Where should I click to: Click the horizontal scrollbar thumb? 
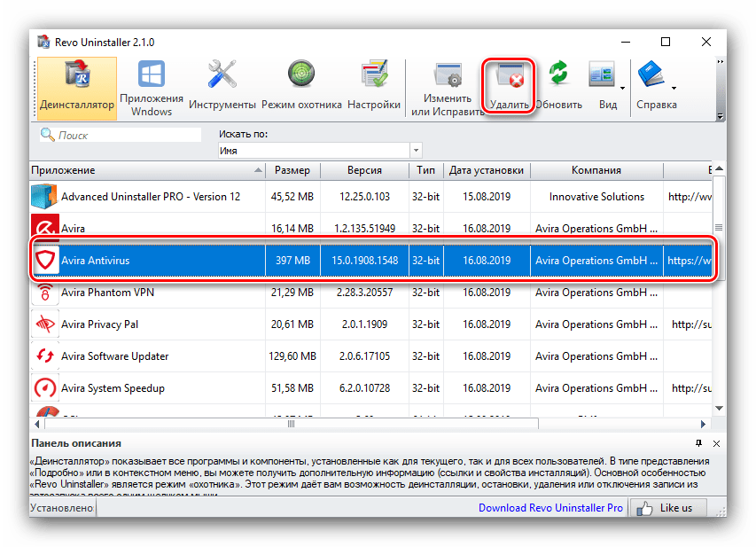292,424
